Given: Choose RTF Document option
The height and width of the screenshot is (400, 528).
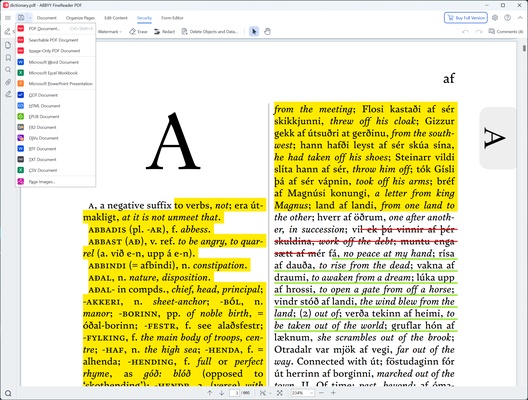Looking at the screenshot, I should [x=56, y=148].
